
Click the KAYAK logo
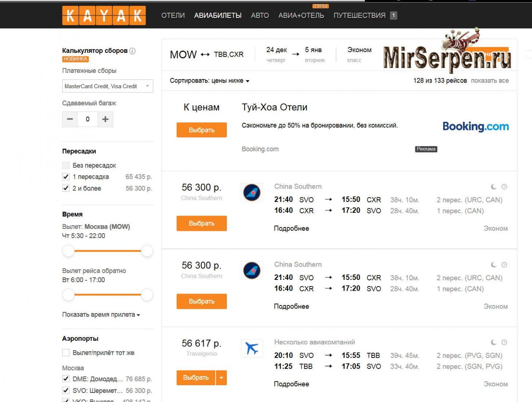click(x=104, y=15)
